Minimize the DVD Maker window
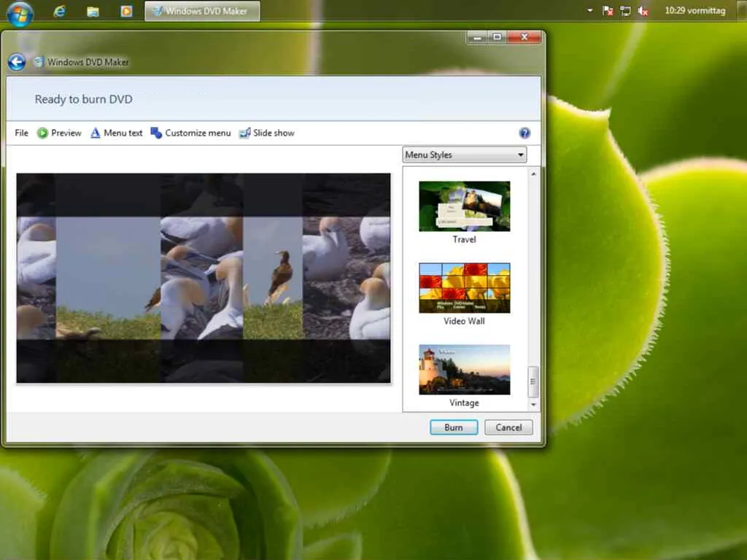The image size is (747, 560). (x=478, y=36)
